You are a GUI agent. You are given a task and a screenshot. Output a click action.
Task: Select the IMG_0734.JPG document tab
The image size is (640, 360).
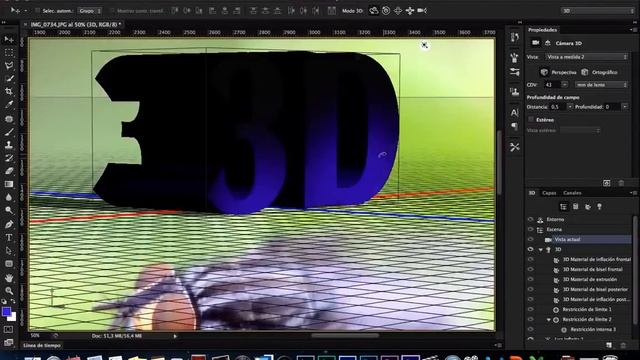point(76,25)
